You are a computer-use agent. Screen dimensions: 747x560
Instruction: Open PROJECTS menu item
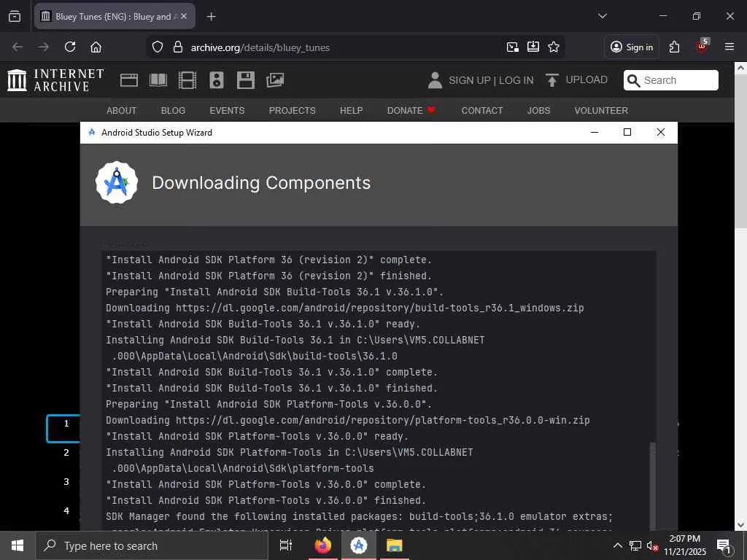coord(292,111)
